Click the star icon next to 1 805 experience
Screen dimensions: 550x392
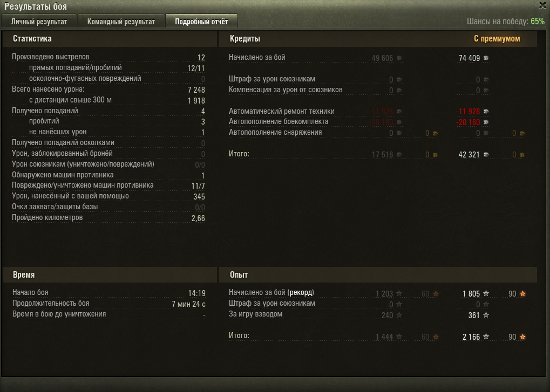click(486, 293)
